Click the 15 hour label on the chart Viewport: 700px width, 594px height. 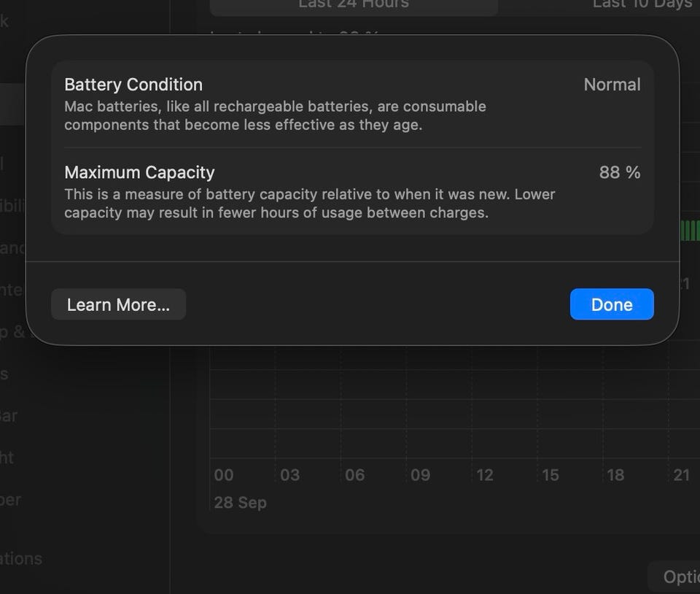551,475
